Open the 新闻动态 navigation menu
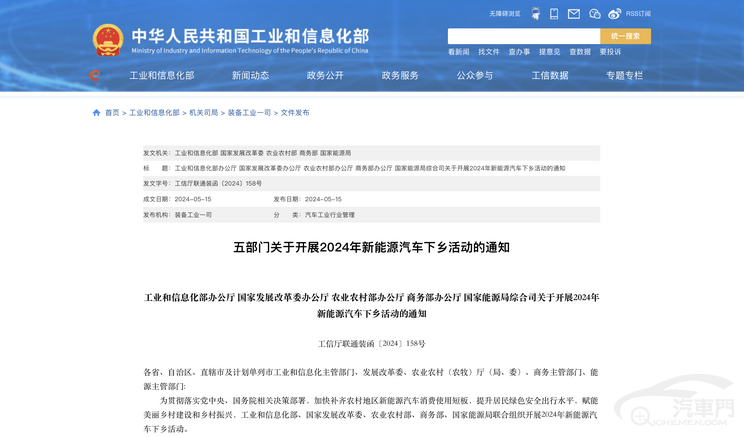 pyautogui.click(x=250, y=75)
